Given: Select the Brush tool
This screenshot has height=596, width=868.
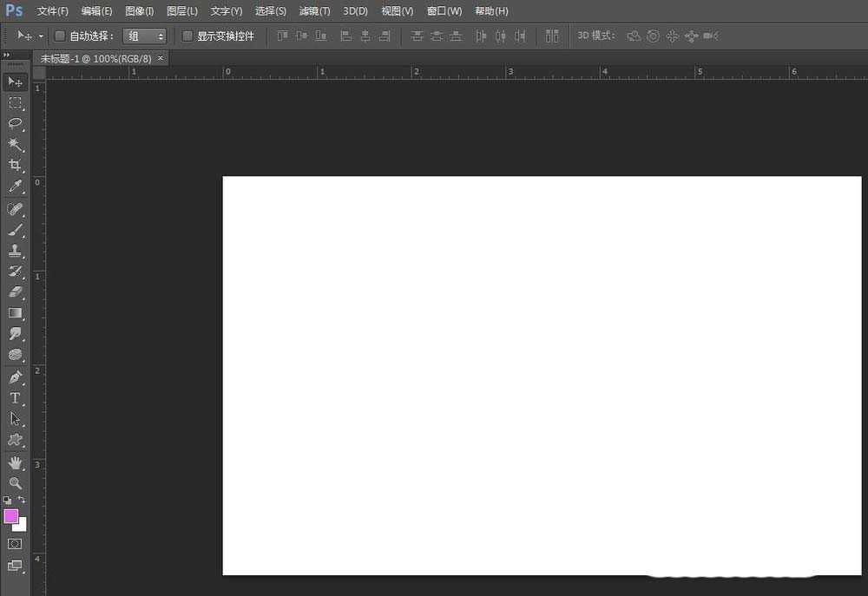Looking at the screenshot, I should coord(15,231).
